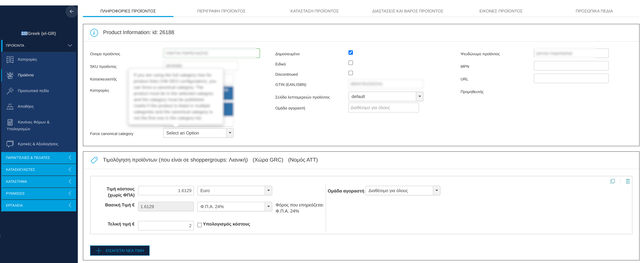
Task: Click Greek (el-GR) language label
Action: 42,33
